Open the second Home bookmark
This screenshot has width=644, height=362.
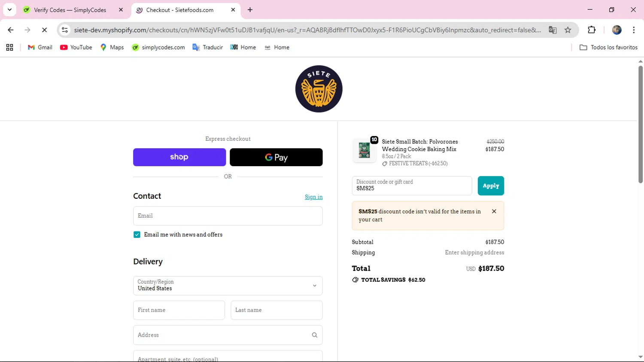click(276, 47)
